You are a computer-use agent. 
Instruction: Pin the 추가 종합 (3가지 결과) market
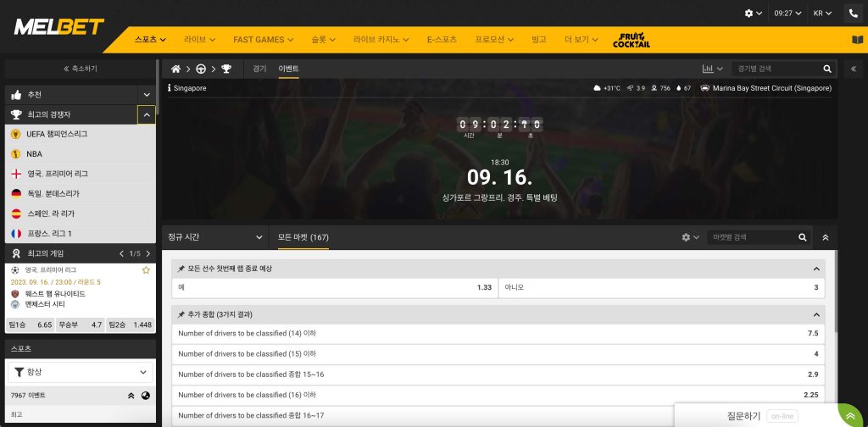point(181,314)
